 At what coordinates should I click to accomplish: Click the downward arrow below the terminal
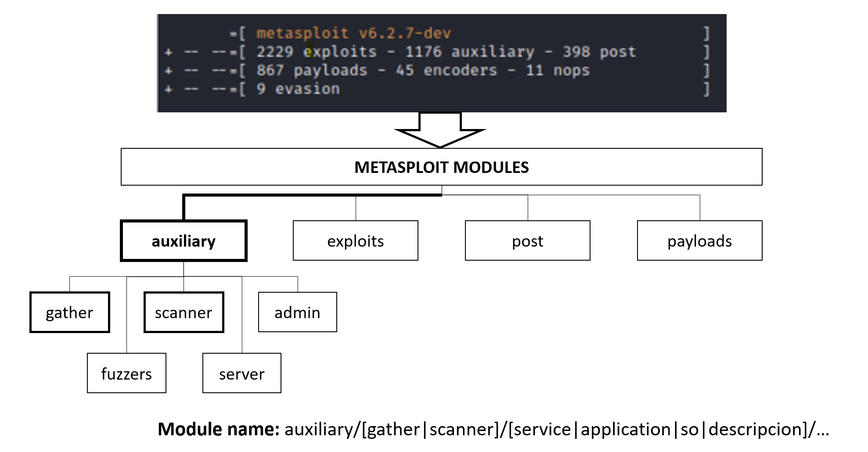click(x=440, y=129)
